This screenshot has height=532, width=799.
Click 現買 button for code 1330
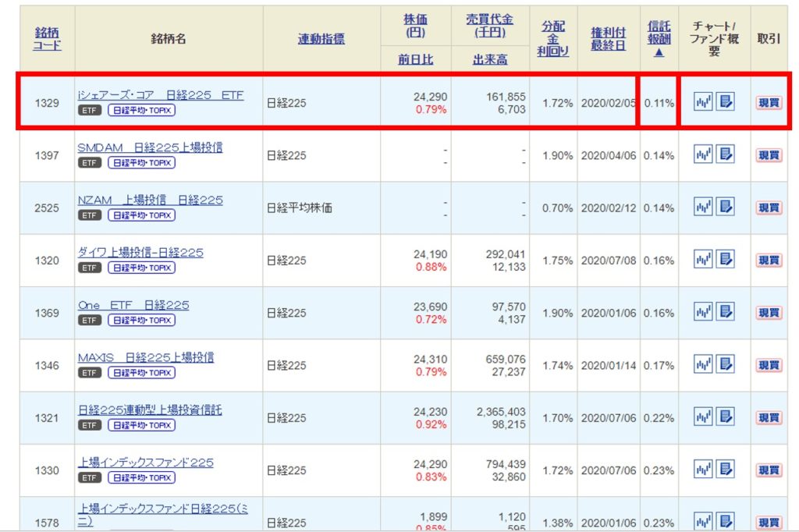769,470
